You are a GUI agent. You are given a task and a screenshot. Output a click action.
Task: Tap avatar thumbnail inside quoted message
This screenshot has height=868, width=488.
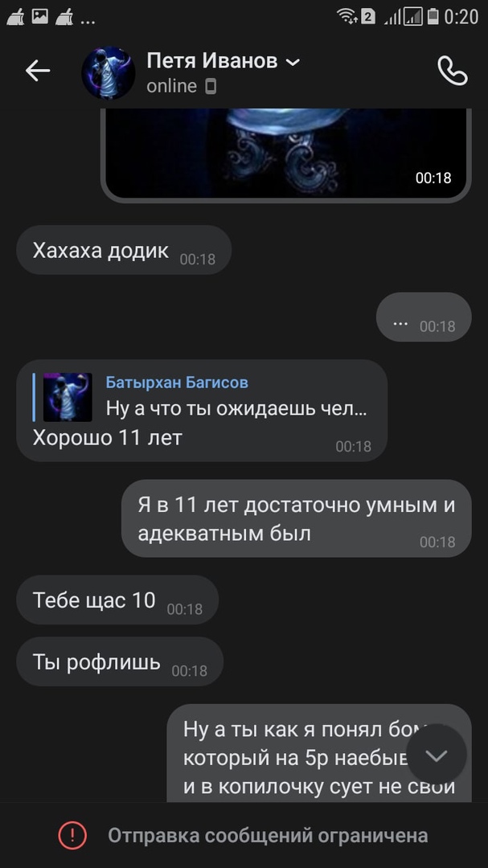click(68, 398)
